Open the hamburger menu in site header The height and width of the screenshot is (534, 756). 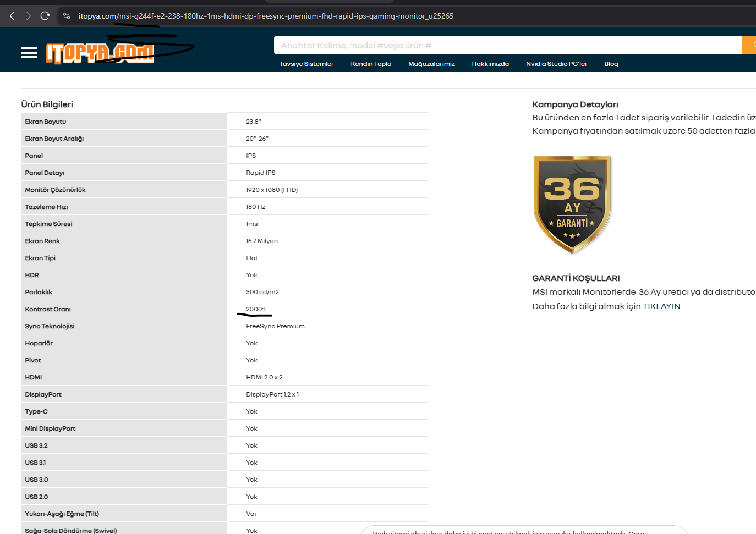click(x=29, y=53)
